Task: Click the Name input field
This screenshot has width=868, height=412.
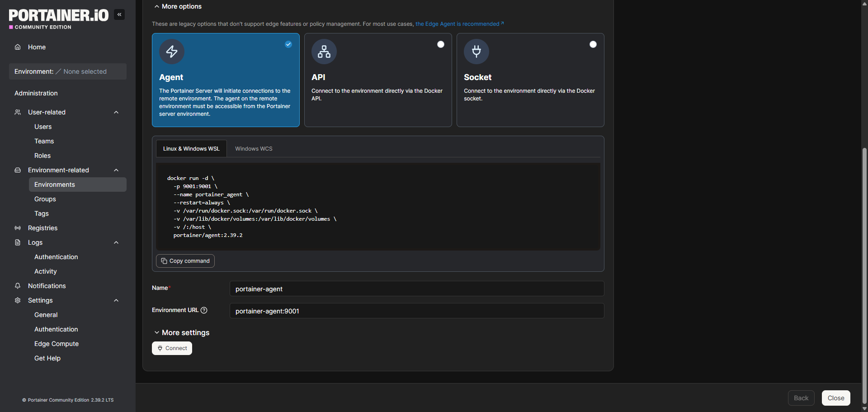Action: 417,289
